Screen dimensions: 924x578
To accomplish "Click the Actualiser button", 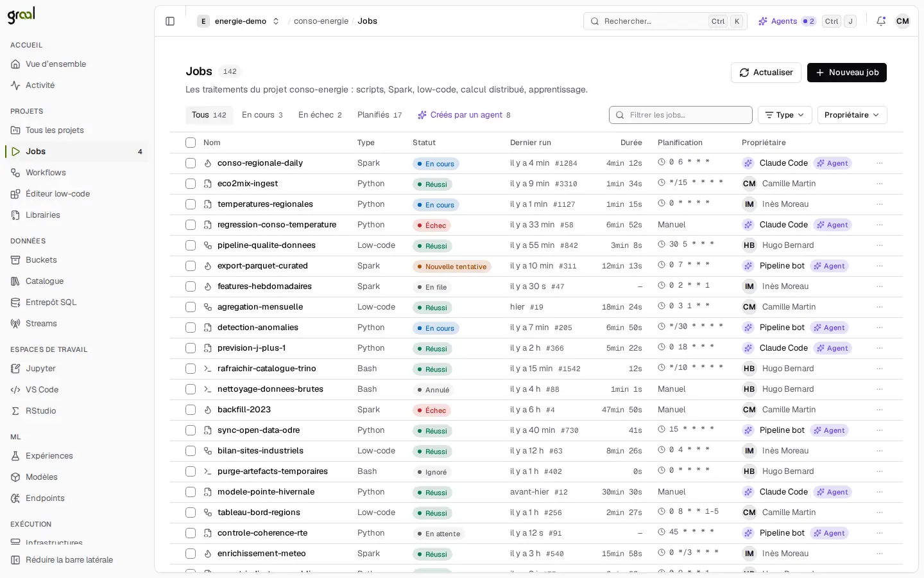I will click(x=766, y=73).
